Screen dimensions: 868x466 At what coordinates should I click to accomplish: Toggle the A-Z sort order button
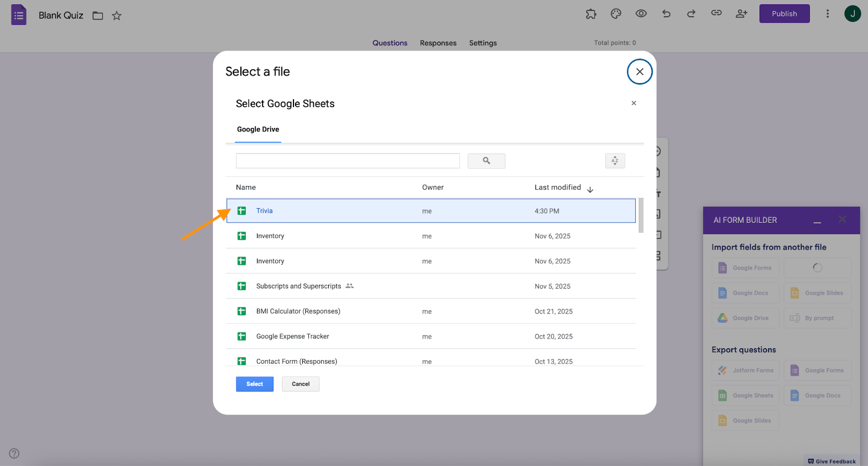pos(615,161)
